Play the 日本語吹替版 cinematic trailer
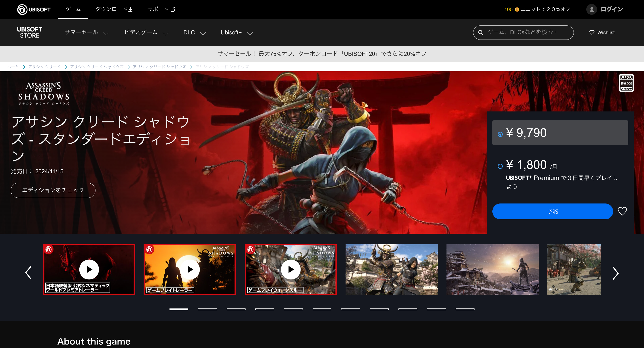Viewport: 644px width, 348px height. [89, 269]
